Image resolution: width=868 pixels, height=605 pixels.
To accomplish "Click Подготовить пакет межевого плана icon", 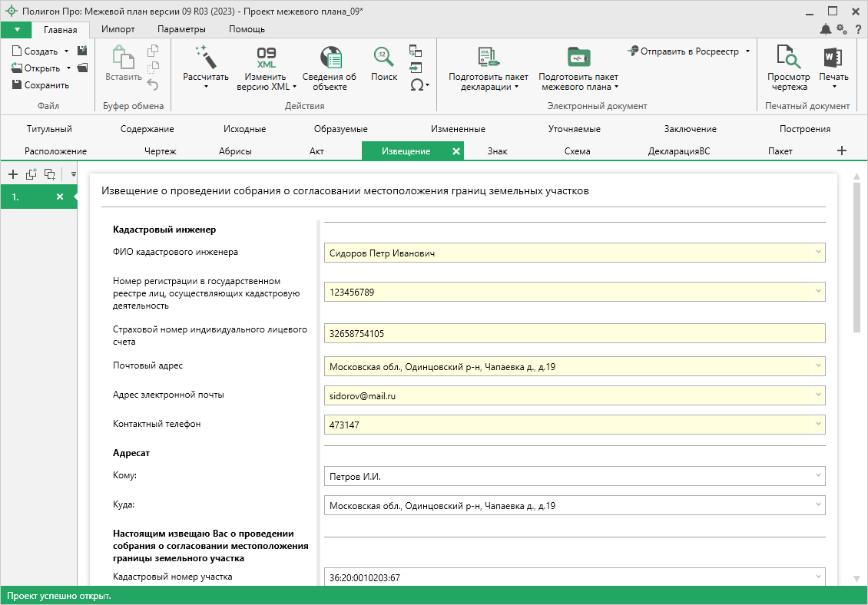I will [x=578, y=57].
